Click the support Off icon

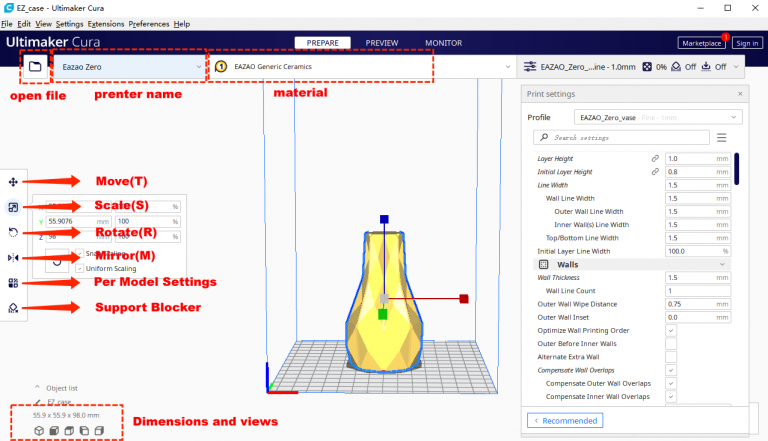676,67
